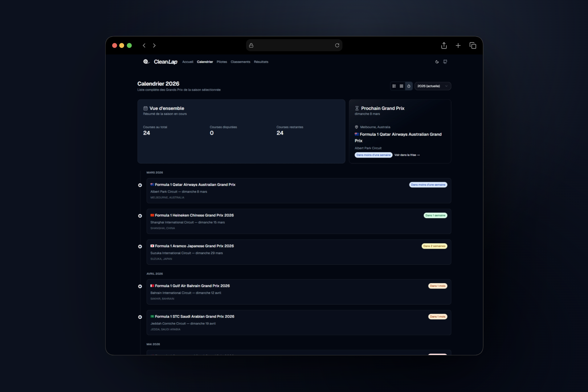Show the tab overview icon

(473, 45)
